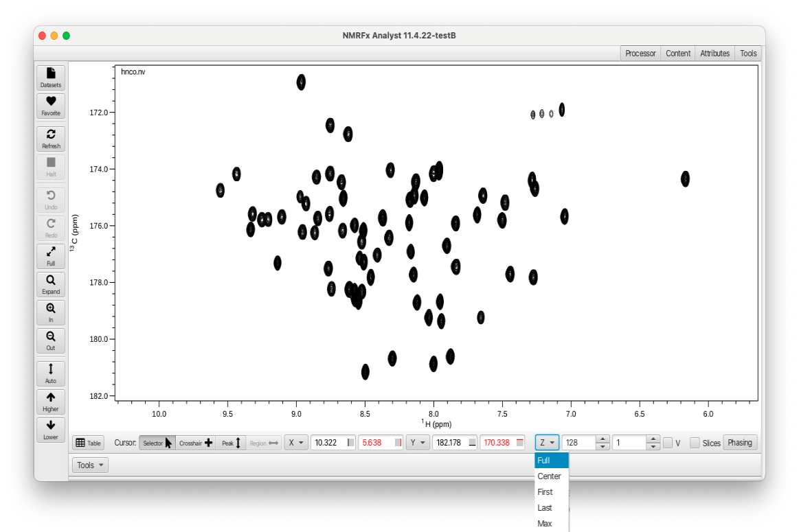Zoom Out of the spectrum
The width and height of the screenshot is (799, 532).
pyautogui.click(x=51, y=340)
